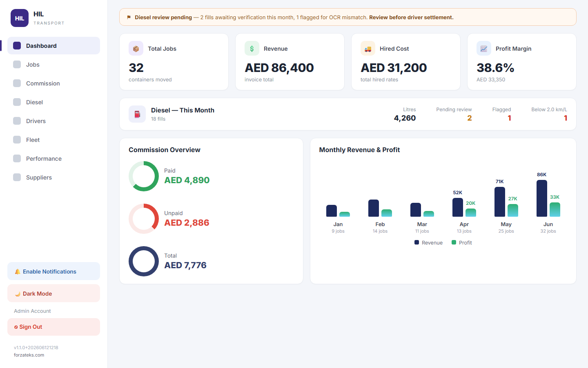Click the Revenue dollar icon
The image size is (588, 368).
[252, 48]
